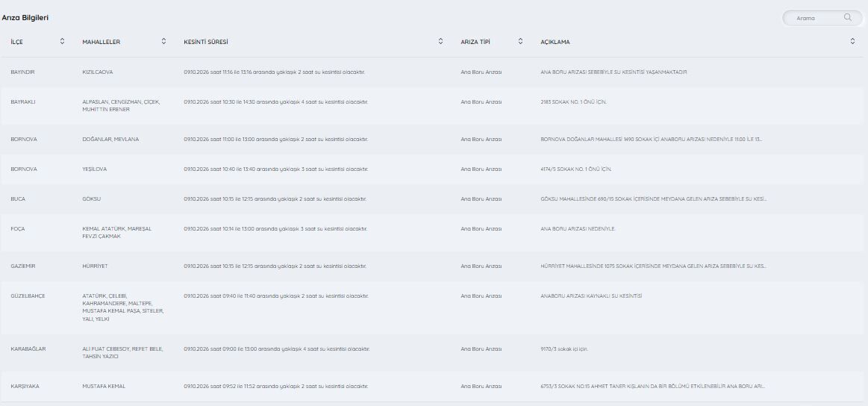The width and height of the screenshot is (868, 406).
Task: Click the 10:14 ile 13:00 outage duration
Action: pyautogui.click(x=275, y=229)
